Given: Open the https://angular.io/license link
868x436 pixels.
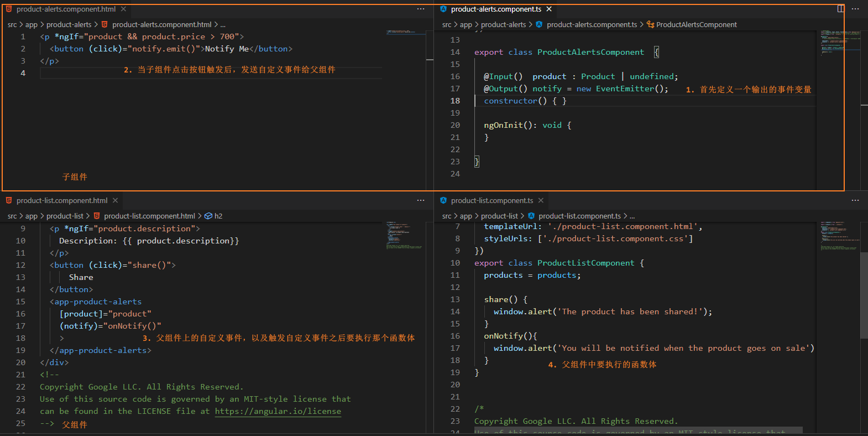Looking at the screenshot, I should 278,411.
